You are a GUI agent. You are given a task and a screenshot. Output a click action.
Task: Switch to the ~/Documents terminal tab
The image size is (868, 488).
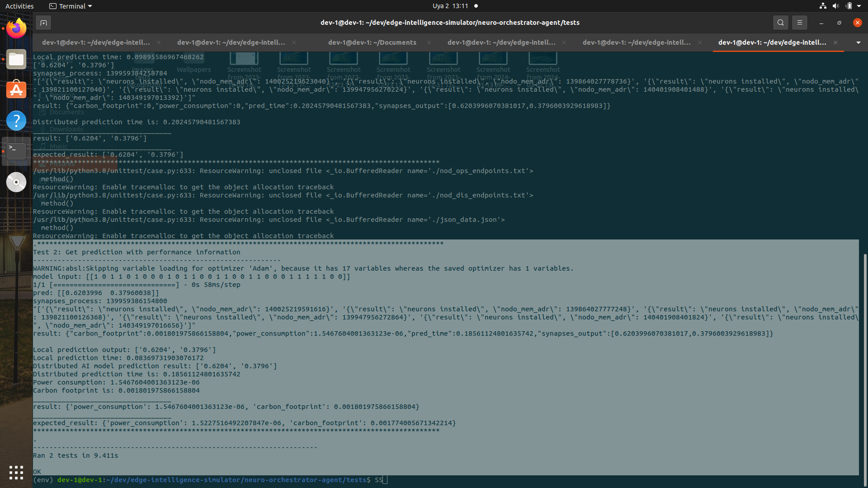(x=372, y=42)
